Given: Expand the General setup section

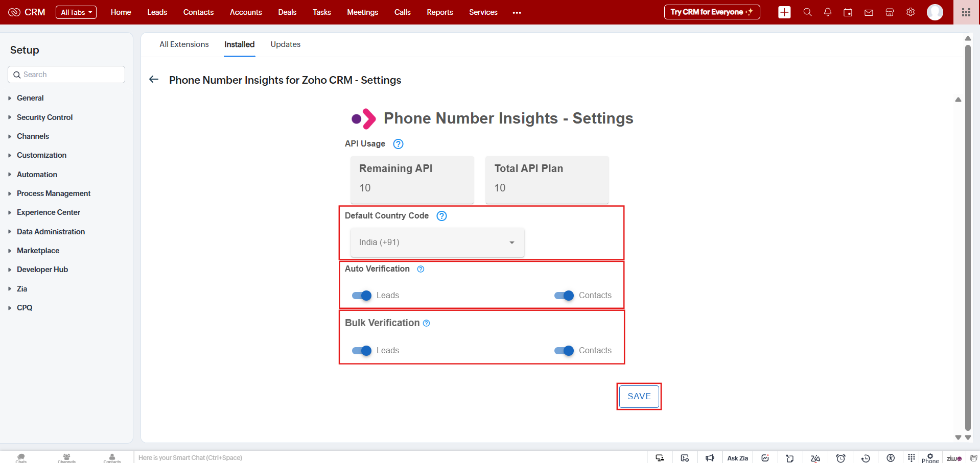Looking at the screenshot, I should coord(30,98).
